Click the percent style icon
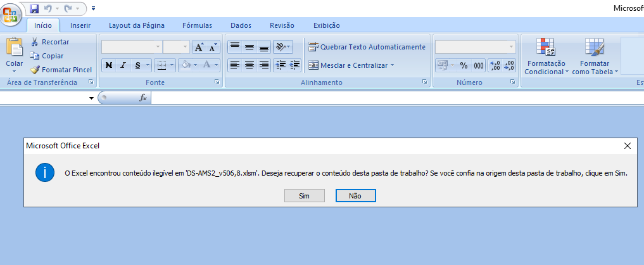Image resolution: width=644 pixels, height=265 pixels. [x=463, y=65]
